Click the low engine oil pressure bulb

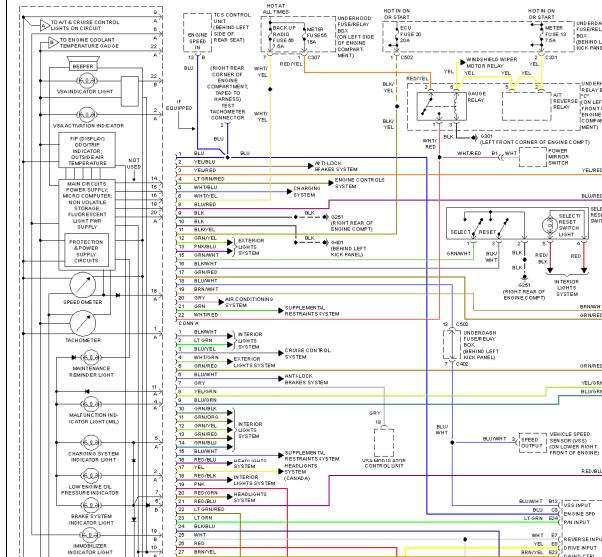pos(91,476)
